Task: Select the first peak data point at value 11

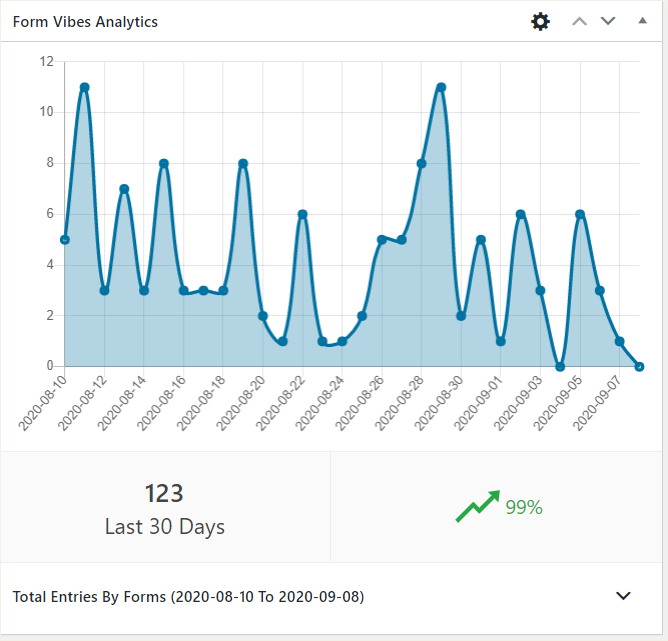Action: (x=84, y=87)
